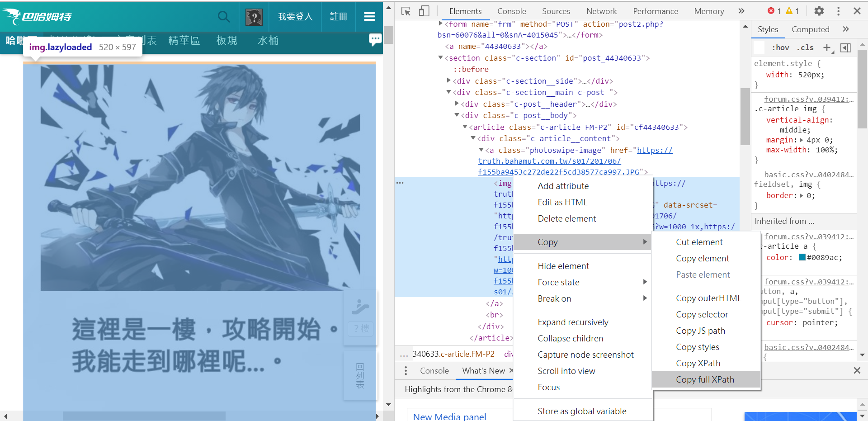Collapse the c-post__body div
The image size is (868, 421).
pyautogui.click(x=457, y=115)
